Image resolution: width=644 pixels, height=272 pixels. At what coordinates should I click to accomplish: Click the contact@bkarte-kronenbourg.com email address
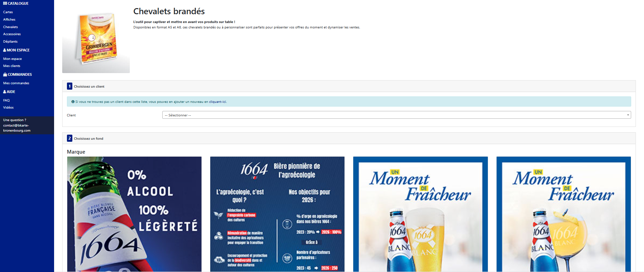pos(17,128)
